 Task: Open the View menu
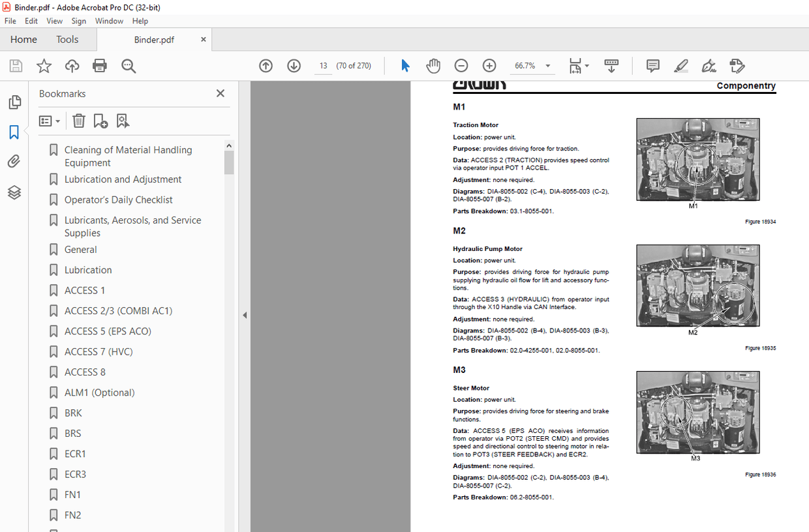54,21
